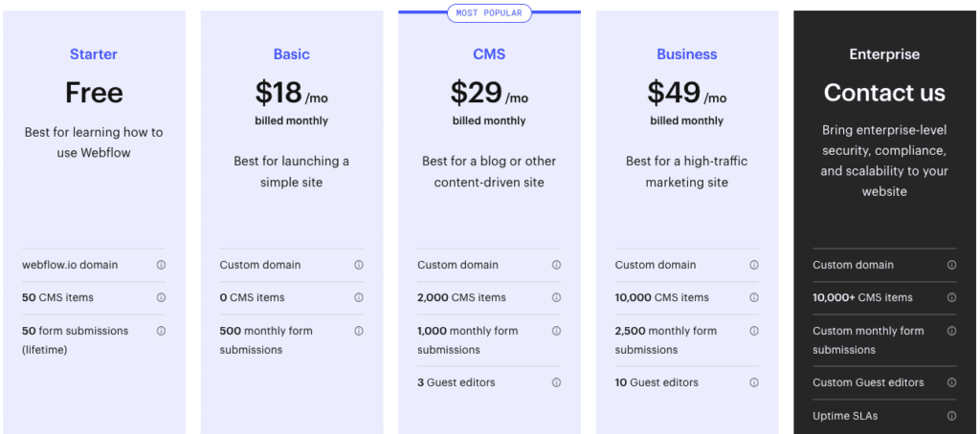Screen dimensions: 980x434
Task: Click the $29 /mo CMS price
Action: (489, 93)
